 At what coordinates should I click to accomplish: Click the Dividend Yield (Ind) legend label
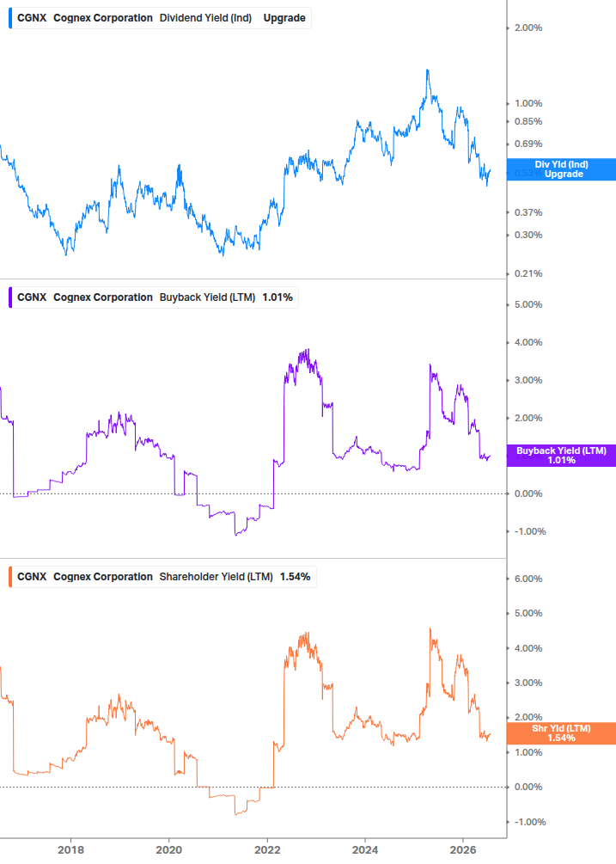pyautogui.click(x=205, y=18)
